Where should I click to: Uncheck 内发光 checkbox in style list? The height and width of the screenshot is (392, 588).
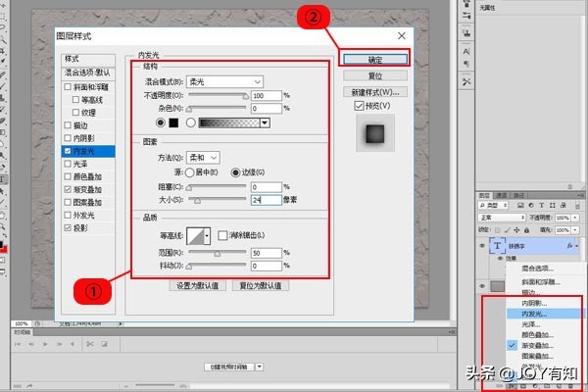68,151
